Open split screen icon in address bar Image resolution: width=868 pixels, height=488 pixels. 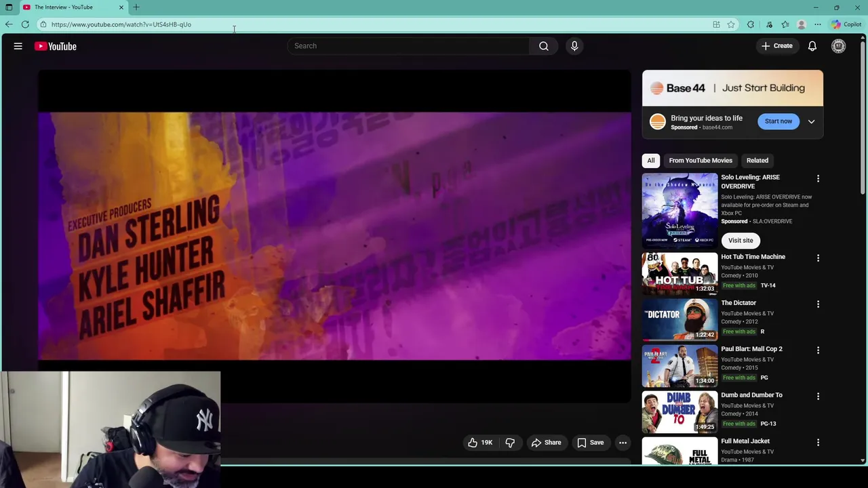(x=716, y=24)
